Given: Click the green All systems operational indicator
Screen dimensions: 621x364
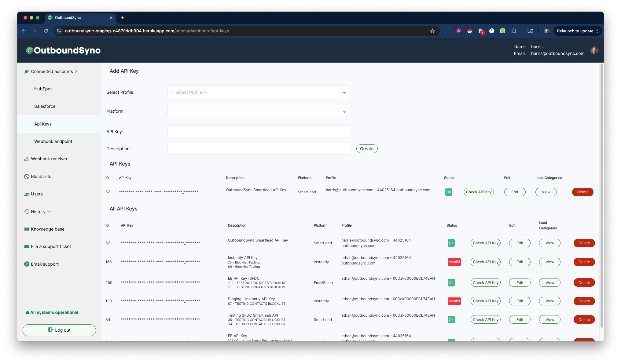Looking at the screenshot, I should point(27,312).
